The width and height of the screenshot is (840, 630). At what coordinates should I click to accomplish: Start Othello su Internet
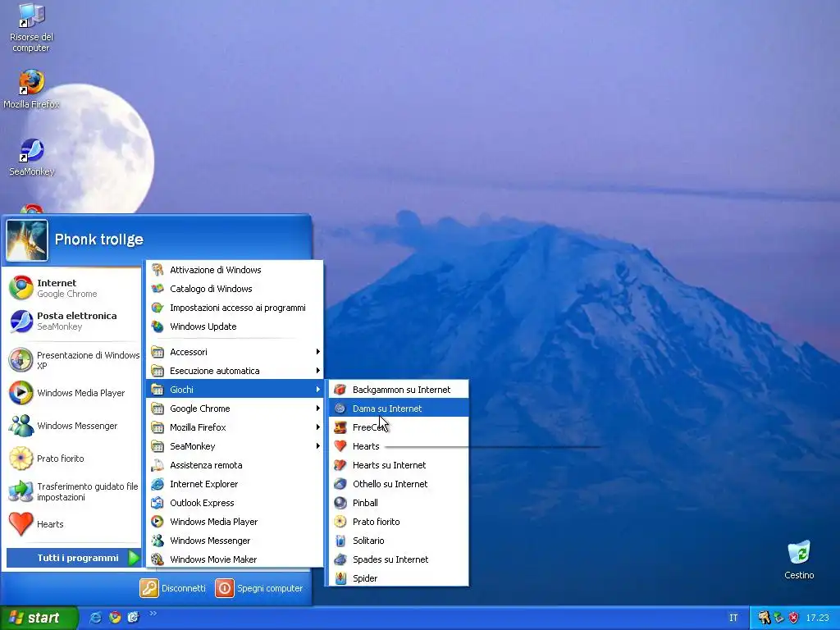click(x=399, y=484)
